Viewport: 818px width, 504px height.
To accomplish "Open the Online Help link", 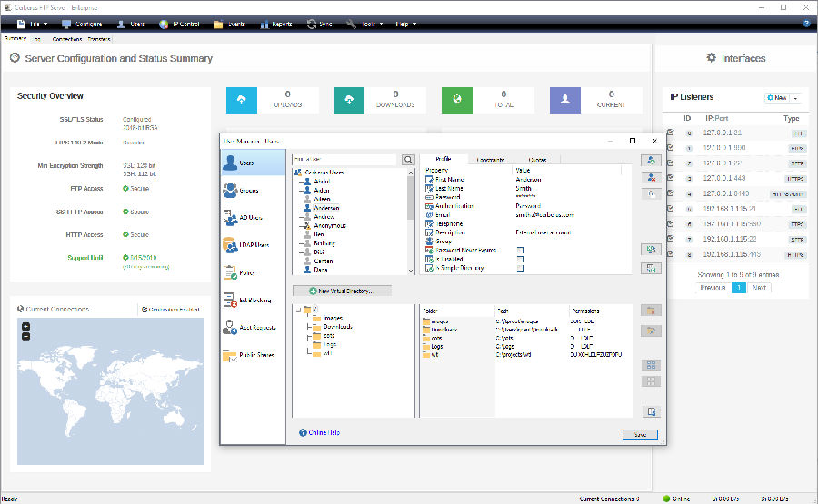I will click(319, 432).
